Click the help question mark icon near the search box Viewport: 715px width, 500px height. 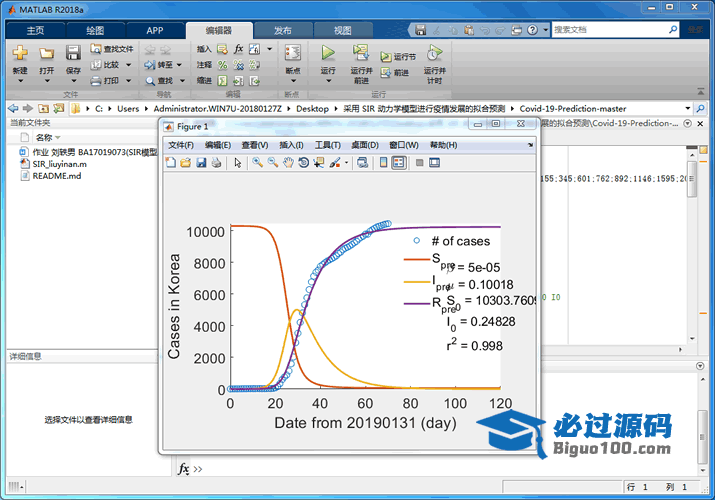[532, 30]
